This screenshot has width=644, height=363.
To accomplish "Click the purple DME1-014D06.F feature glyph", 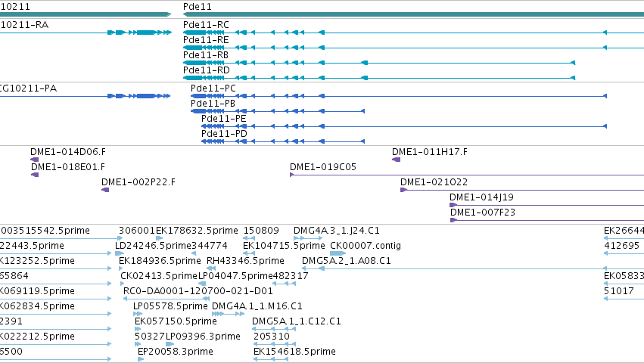I will coord(35,160).
